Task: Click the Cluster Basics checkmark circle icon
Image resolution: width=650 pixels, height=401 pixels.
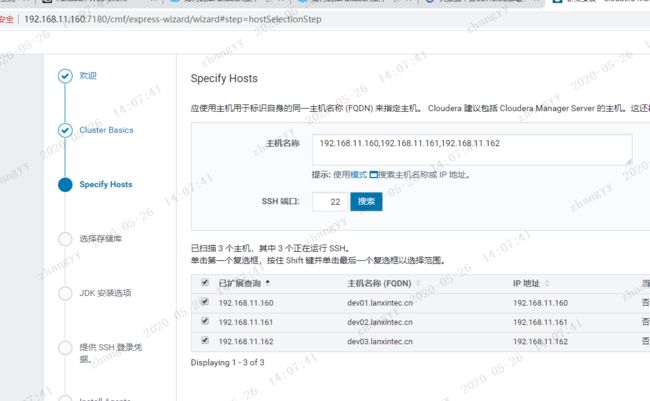Action: tap(65, 130)
